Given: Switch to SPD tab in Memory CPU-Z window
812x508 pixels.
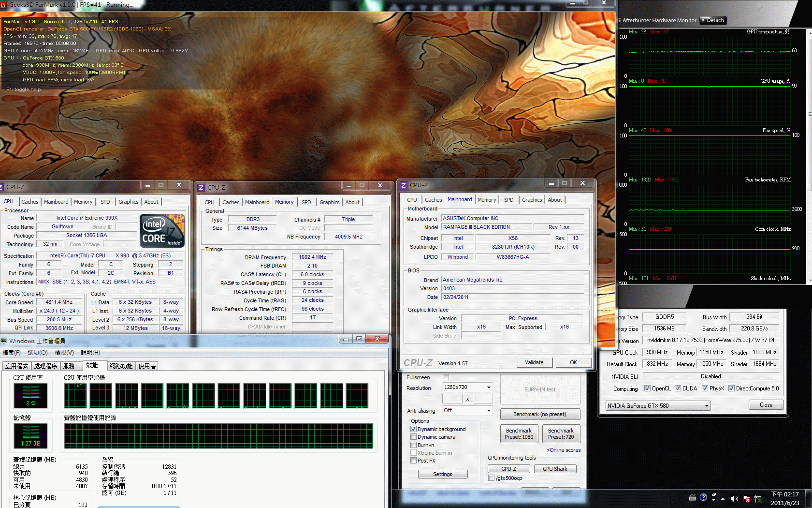Looking at the screenshot, I should 306,202.
